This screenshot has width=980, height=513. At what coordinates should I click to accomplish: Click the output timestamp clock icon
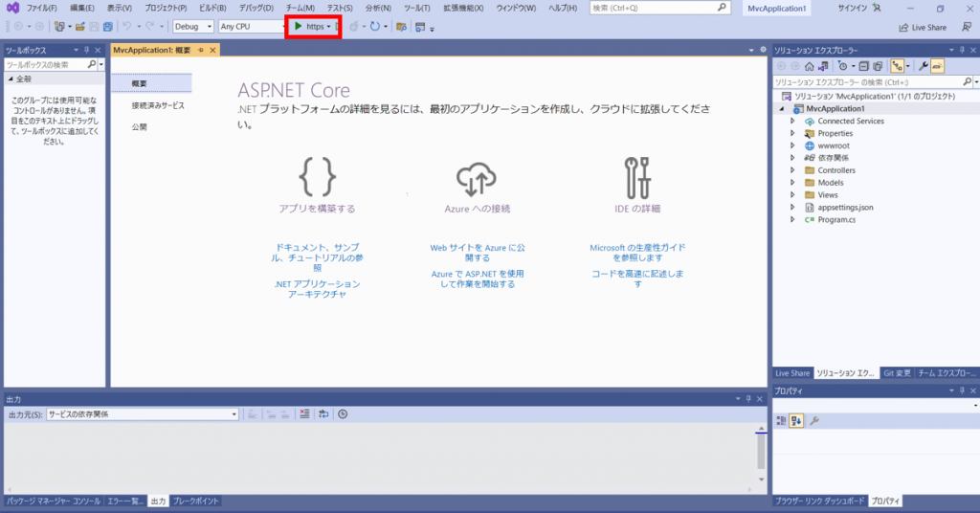[x=343, y=414]
